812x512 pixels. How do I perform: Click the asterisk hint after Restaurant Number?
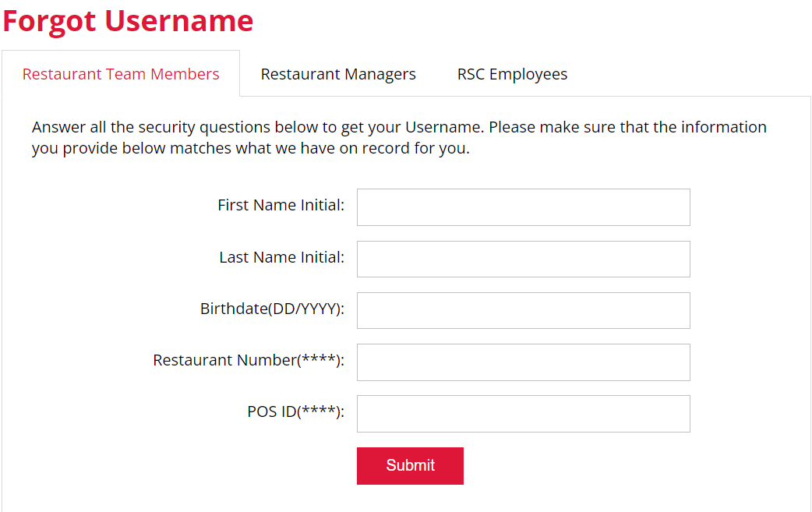(318, 360)
